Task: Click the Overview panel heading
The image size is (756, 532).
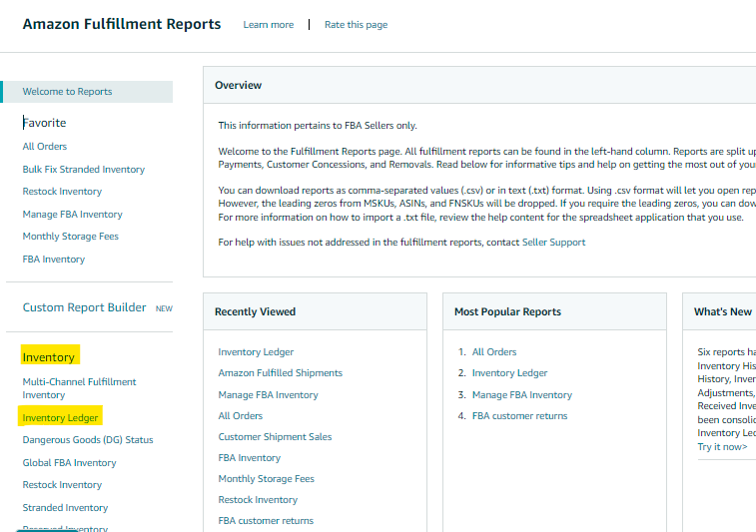Action: [x=238, y=85]
